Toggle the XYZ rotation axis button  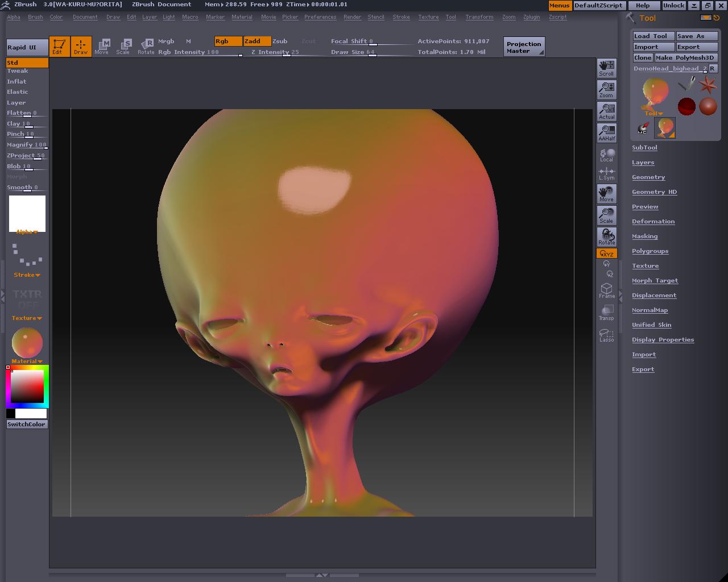pyautogui.click(x=606, y=253)
